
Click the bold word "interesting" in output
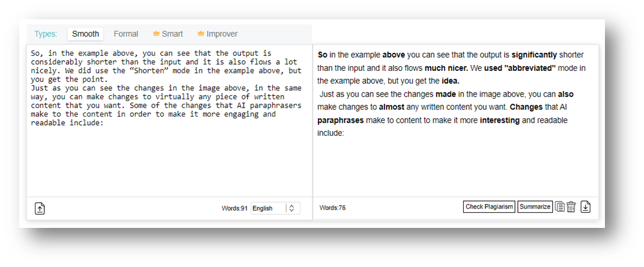point(500,121)
